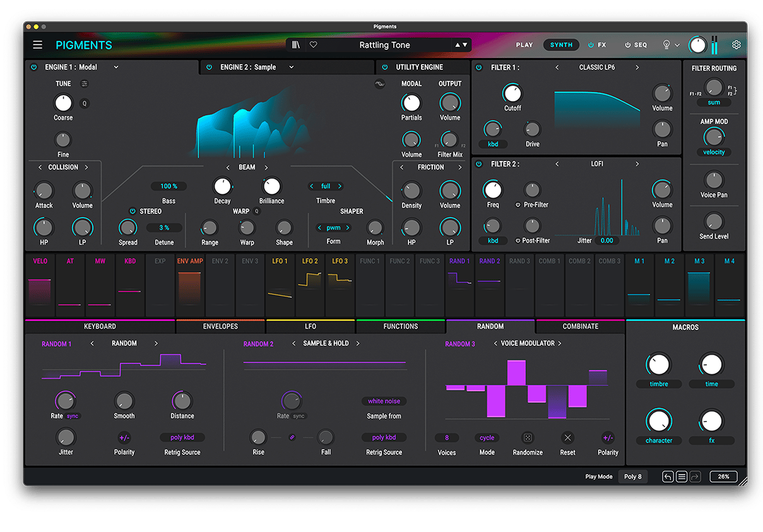Favorite the preset with heart icon
The height and width of the screenshot is (532, 763).
pyautogui.click(x=313, y=45)
